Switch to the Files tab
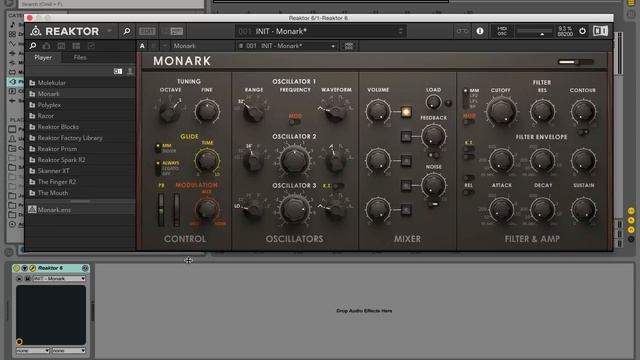The height and width of the screenshot is (360, 640). [80, 58]
